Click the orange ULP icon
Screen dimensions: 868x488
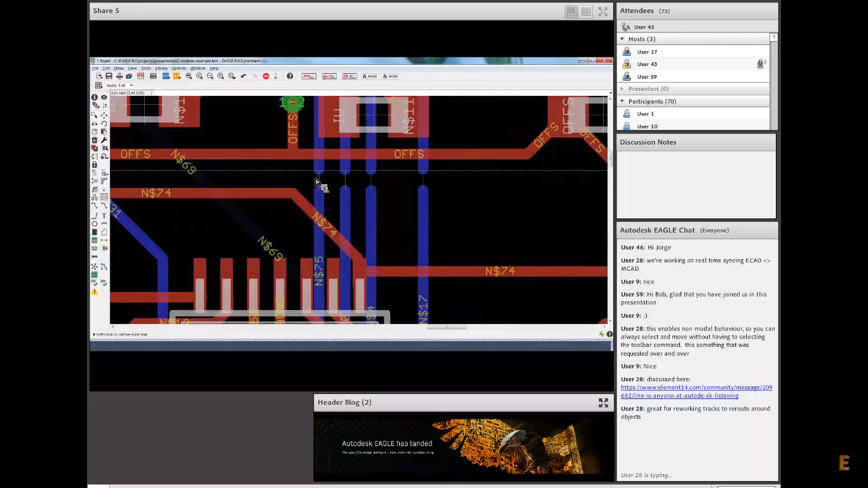click(176, 76)
